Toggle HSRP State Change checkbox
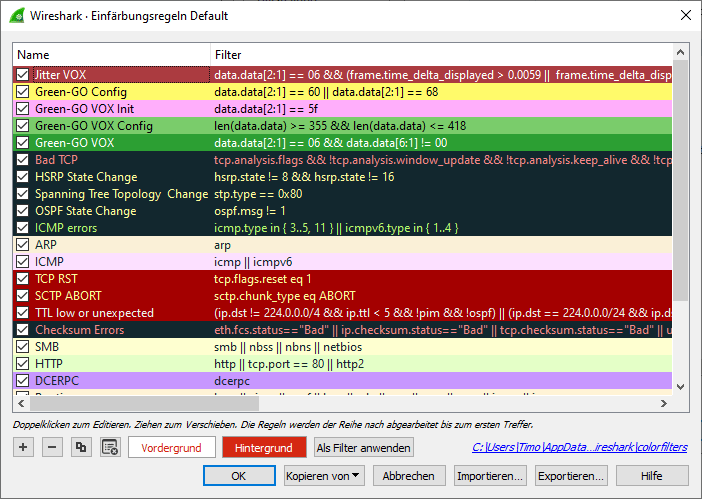 coord(22,177)
